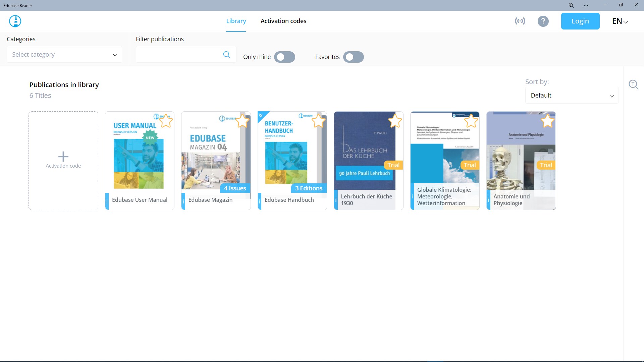The height and width of the screenshot is (362, 644).
Task: Click the broadcast signal icon
Action: tap(520, 21)
